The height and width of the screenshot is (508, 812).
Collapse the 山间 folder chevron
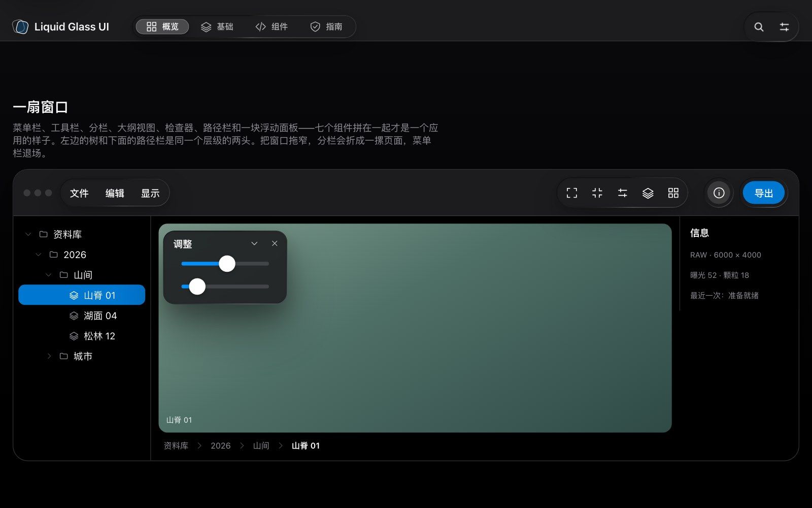pos(49,275)
